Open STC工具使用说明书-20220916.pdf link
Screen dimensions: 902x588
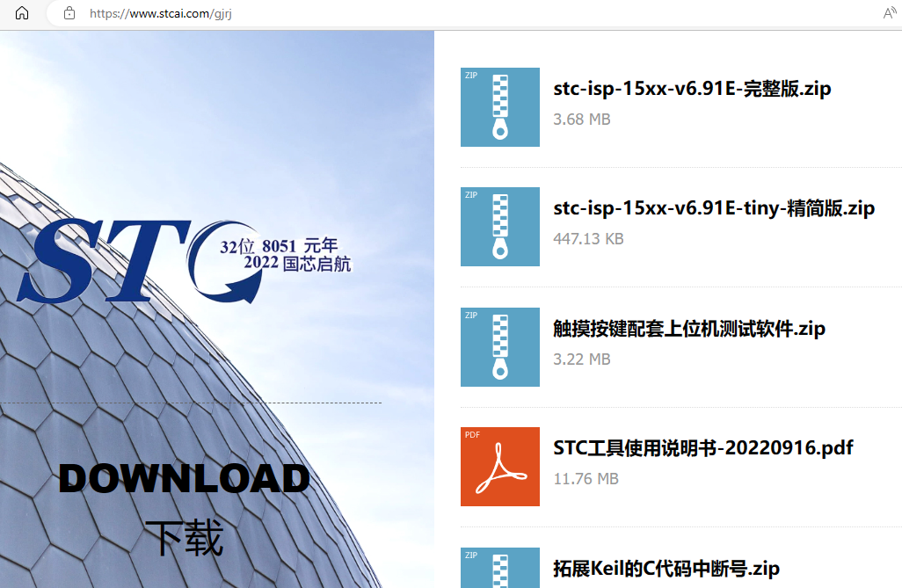click(703, 448)
